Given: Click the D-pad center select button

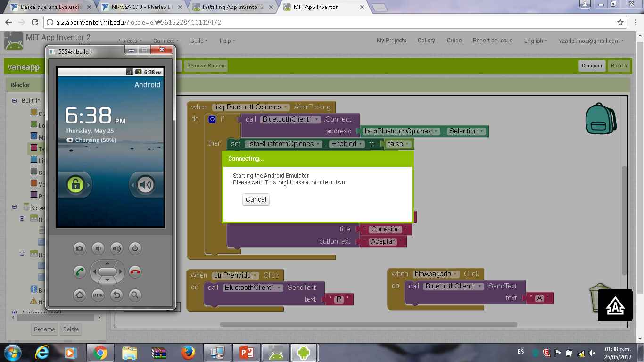Looking at the screenshot, I should click(x=107, y=272).
